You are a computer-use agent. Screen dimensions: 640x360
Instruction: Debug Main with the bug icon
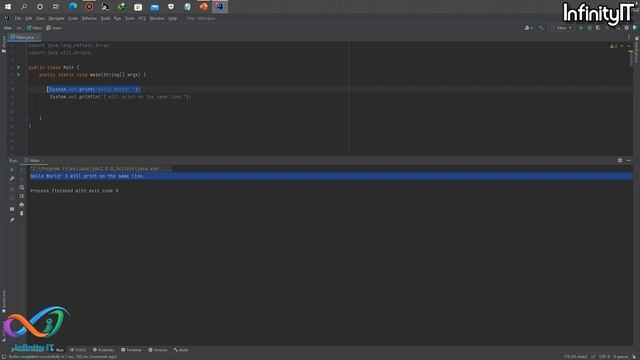(589, 28)
